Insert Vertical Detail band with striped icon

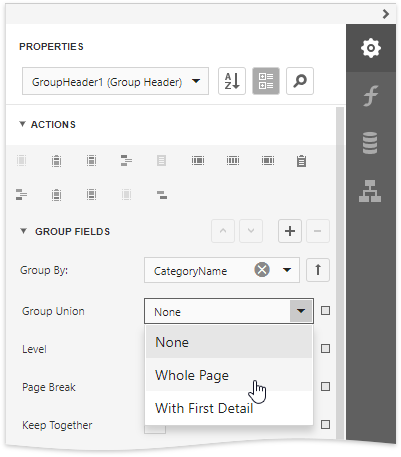pos(233,161)
